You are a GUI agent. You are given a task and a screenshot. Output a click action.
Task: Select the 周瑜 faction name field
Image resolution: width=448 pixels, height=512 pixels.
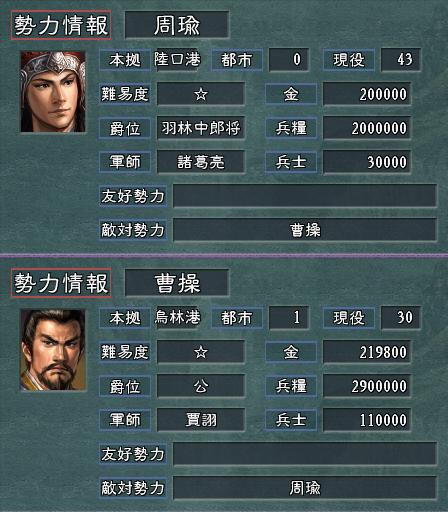coord(177,25)
